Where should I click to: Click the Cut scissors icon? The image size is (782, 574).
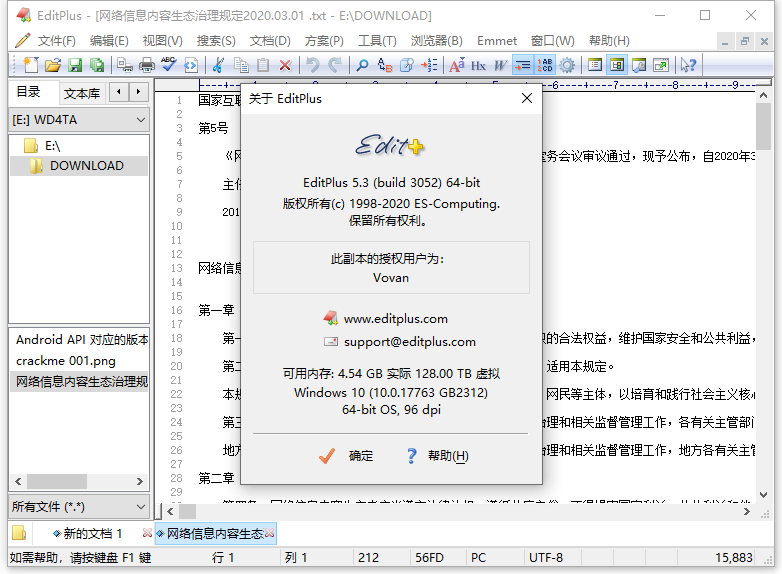click(218, 65)
